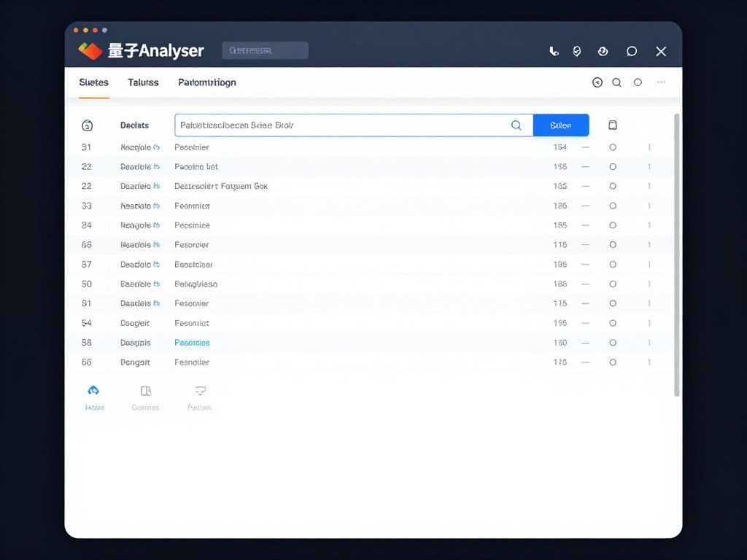The width and height of the screenshot is (747, 560).
Task: Click the value 154 in first row
Action: point(560,147)
